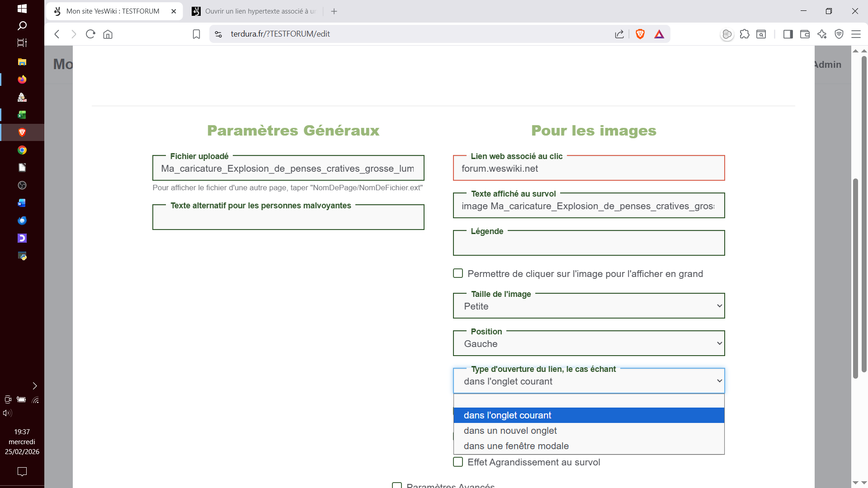
Task: Open Firefox from the taskbar
Action: [22, 80]
